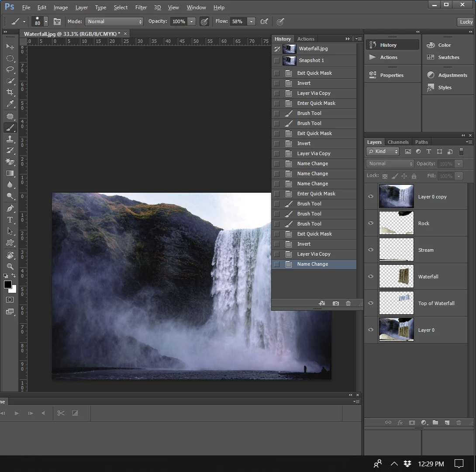Hide the Rock layer
This screenshot has height=472, width=476.
click(371, 223)
